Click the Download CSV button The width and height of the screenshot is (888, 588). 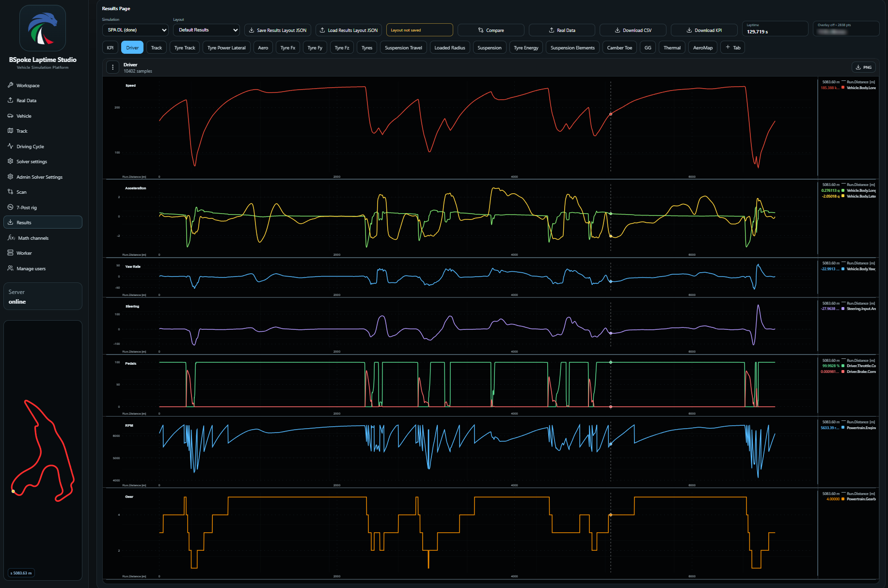pyautogui.click(x=633, y=30)
